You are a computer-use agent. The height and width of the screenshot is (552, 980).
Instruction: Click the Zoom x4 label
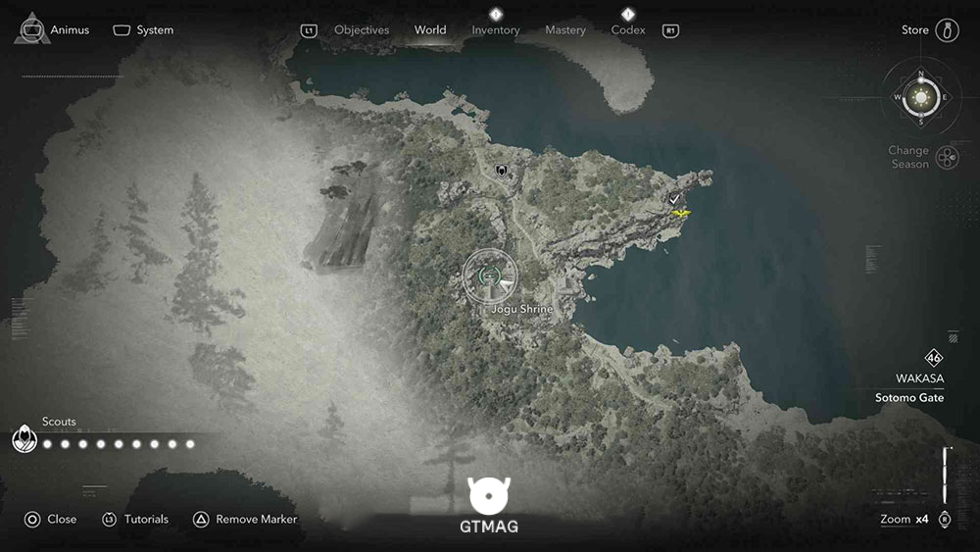(905, 519)
